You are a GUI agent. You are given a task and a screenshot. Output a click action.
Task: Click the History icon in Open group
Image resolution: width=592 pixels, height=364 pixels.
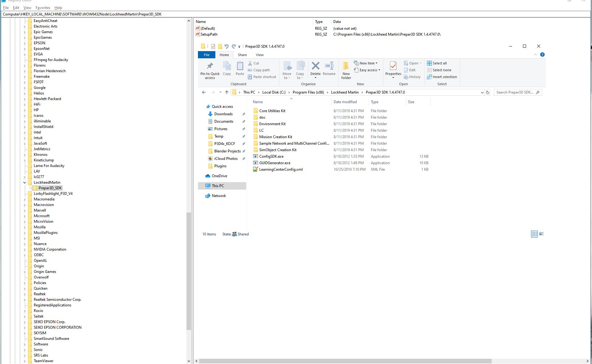[406, 77]
